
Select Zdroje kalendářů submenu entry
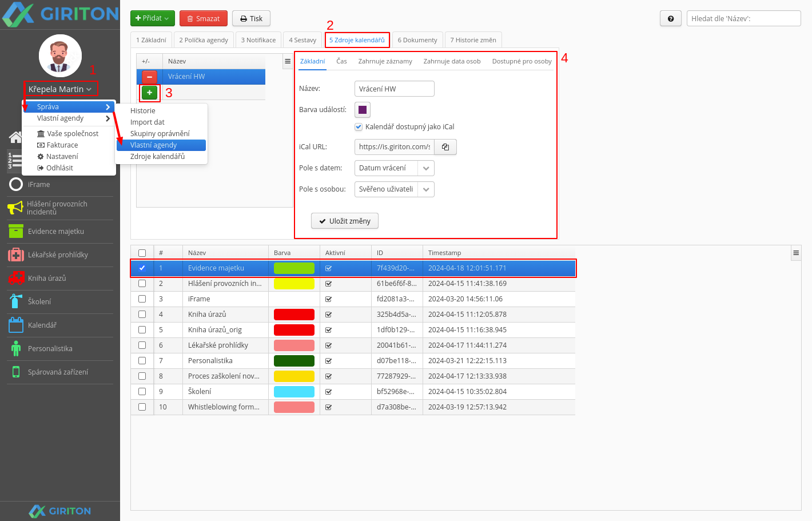(160, 157)
